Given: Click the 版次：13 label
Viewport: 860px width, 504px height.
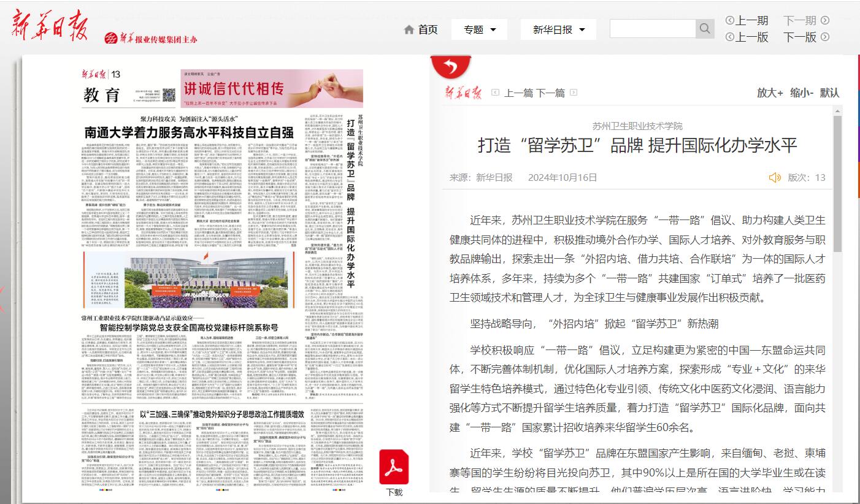Looking at the screenshot, I should pos(807,177).
